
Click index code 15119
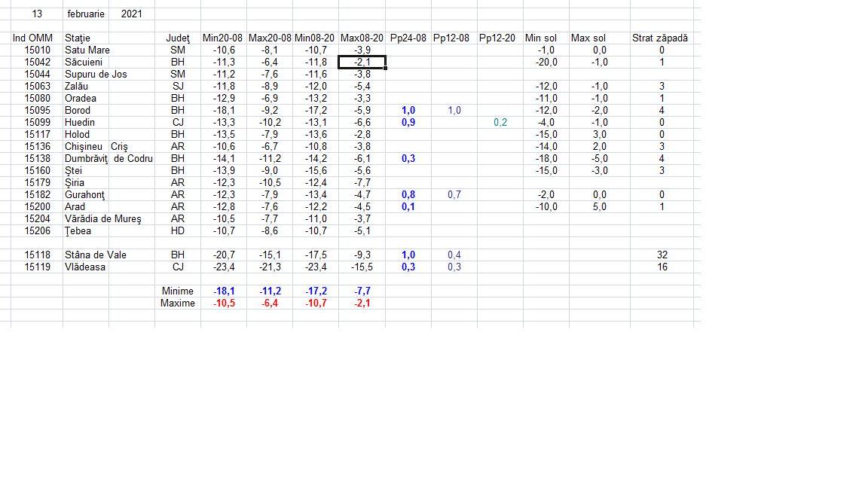tap(37, 267)
